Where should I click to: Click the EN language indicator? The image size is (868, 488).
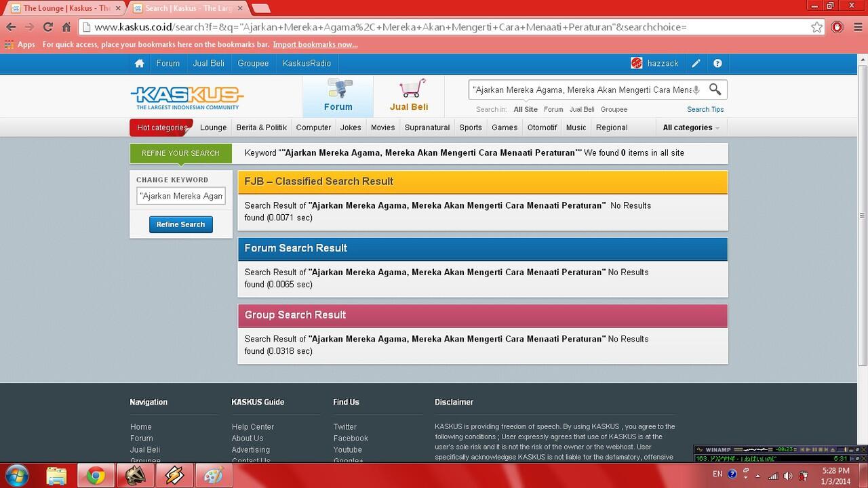click(717, 474)
